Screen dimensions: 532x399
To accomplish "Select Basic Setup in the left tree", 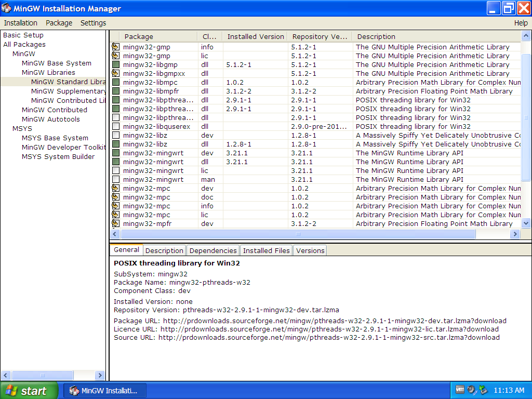I will coord(23,35).
